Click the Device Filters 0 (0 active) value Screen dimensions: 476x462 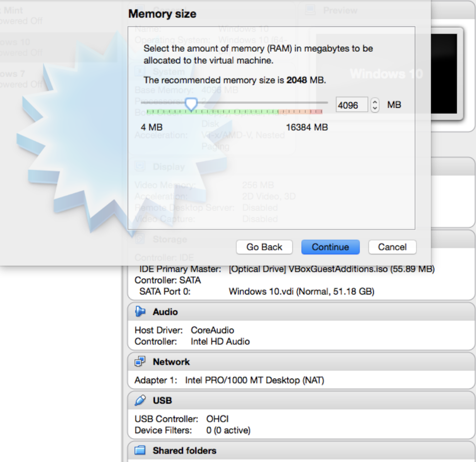228,430
